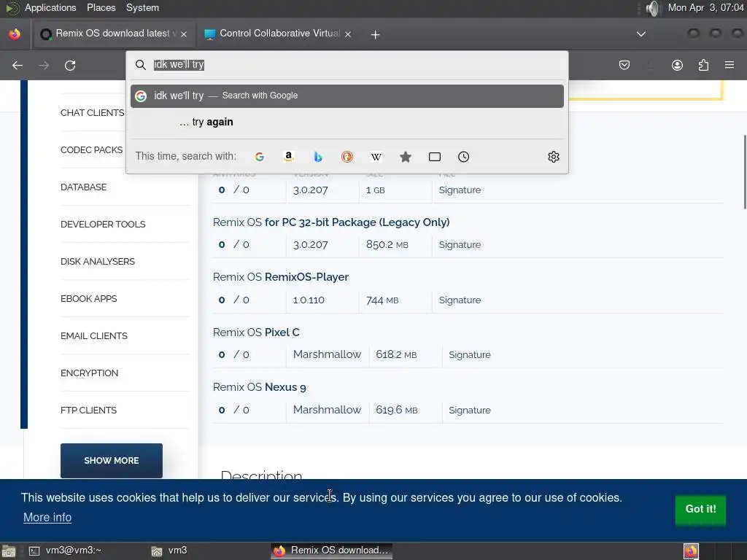Viewport: 747px width, 560px height.
Task: Switch to vm3 file manager in taskbar
Action: click(169, 551)
